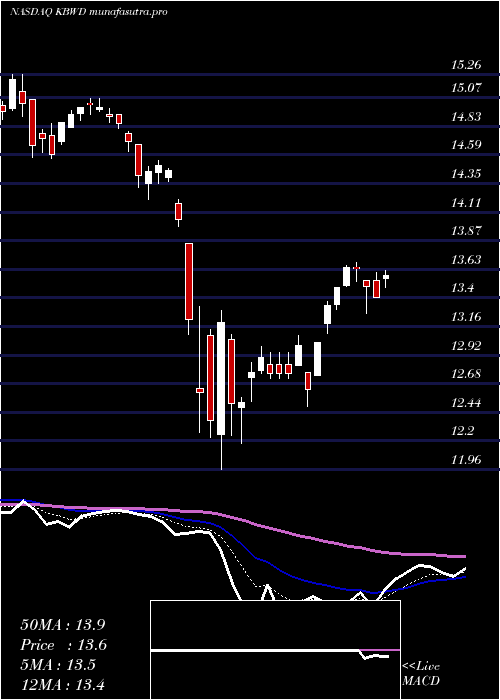Click the last white candlestick on the right
This screenshot has height=700, width=500.
click(x=386, y=277)
